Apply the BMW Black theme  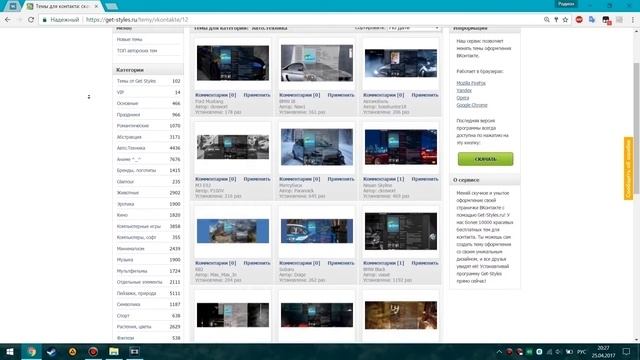pos(425,263)
